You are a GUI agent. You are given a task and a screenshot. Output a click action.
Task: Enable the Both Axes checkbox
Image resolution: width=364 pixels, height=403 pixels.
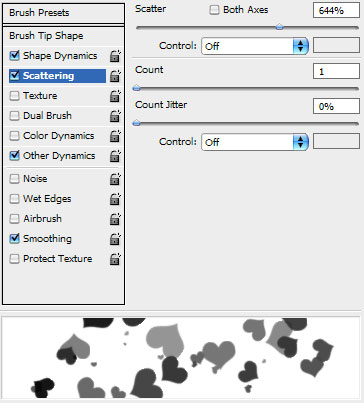tap(214, 10)
